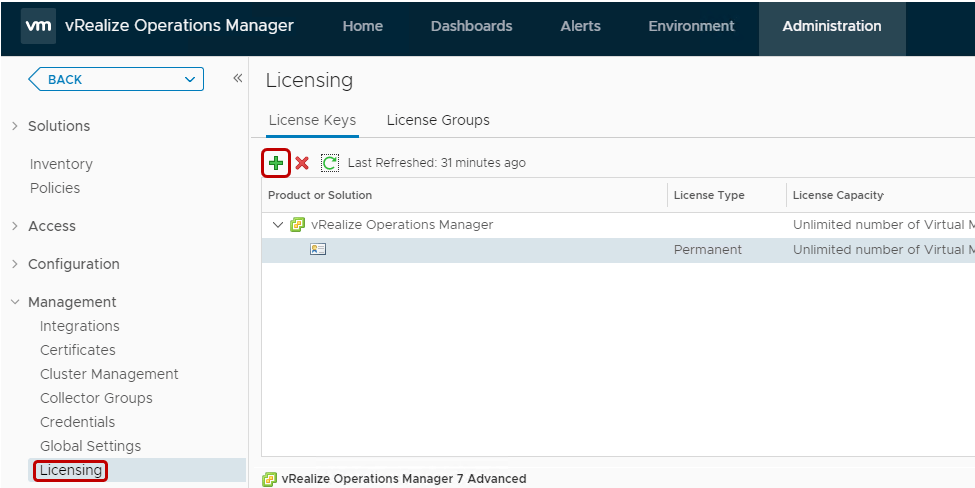Image resolution: width=975 pixels, height=488 pixels.
Task: Open Credentials under Management
Action: click(77, 422)
